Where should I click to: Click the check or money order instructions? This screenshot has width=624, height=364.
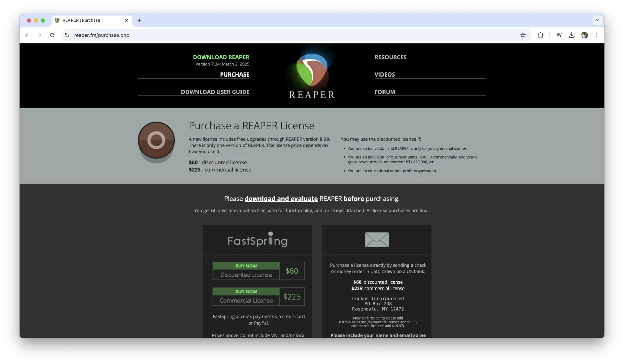pyautogui.click(x=378, y=268)
